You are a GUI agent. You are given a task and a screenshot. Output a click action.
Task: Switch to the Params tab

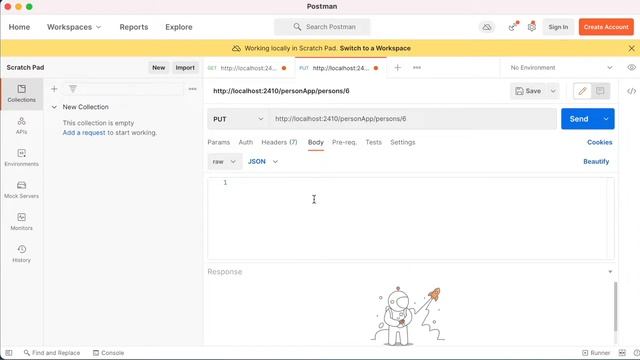(218, 142)
